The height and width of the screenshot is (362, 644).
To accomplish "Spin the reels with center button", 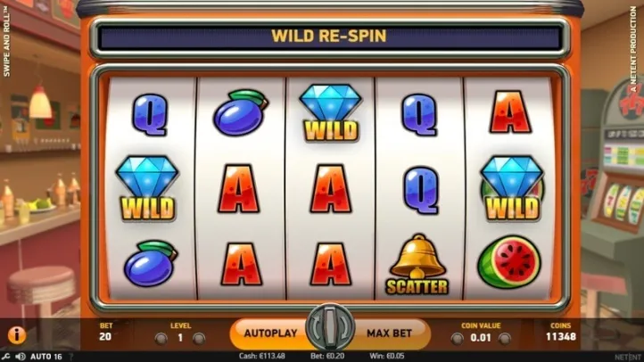I will tap(330, 327).
